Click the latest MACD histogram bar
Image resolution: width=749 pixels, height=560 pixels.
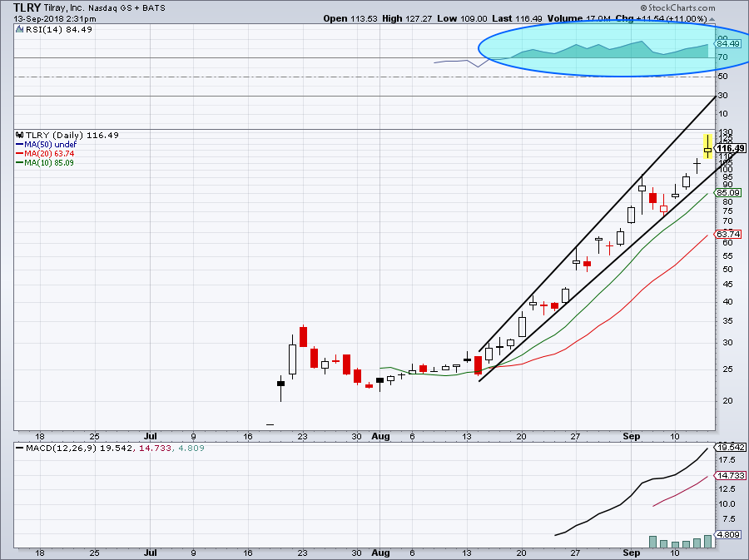click(x=707, y=542)
